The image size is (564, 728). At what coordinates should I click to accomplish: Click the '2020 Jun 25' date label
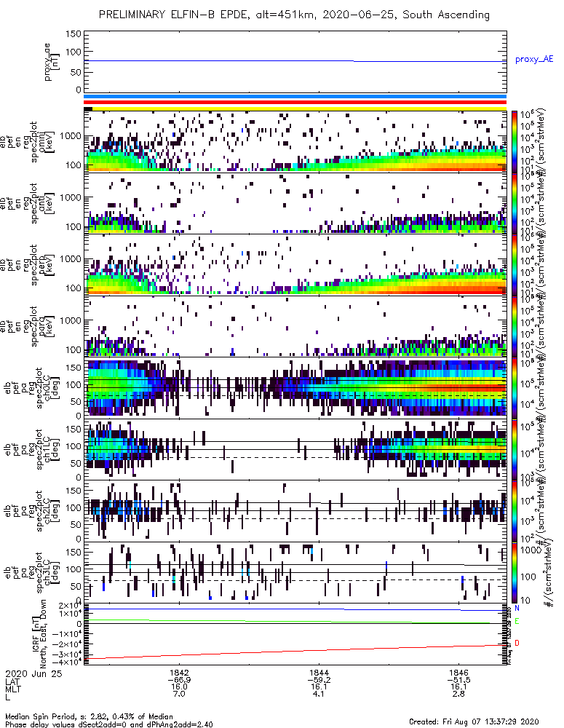tap(33, 673)
